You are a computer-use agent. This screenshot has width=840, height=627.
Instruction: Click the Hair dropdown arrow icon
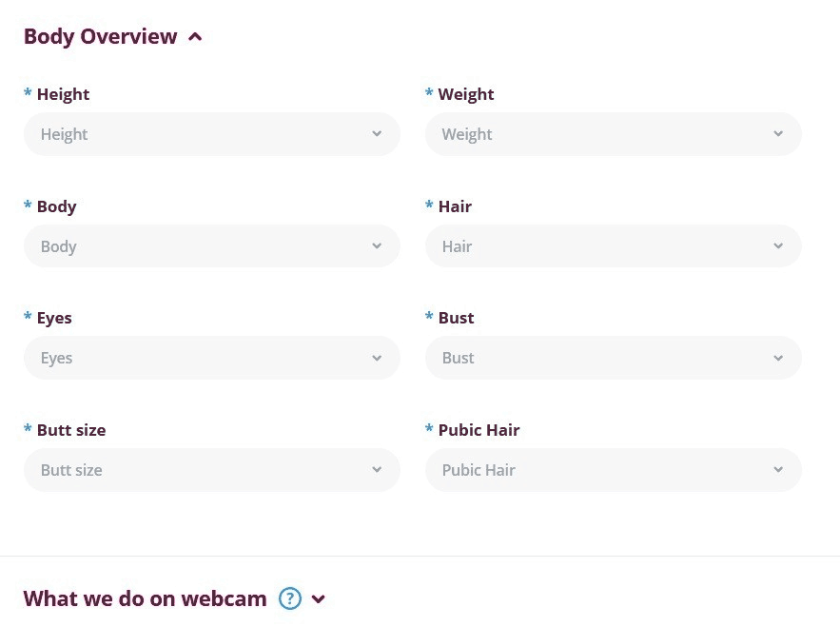[x=778, y=246]
